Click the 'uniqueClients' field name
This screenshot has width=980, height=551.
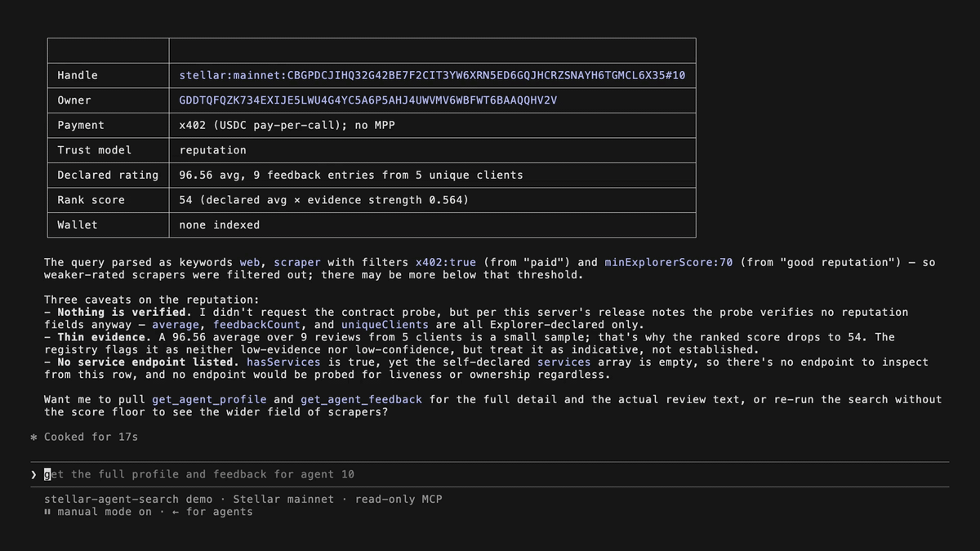click(385, 324)
